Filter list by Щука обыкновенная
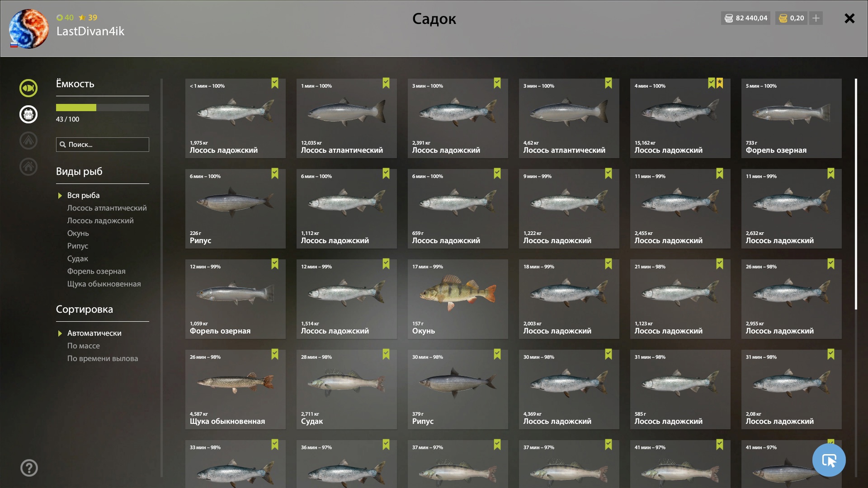Viewport: 868px width, 488px height. [104, 284]
